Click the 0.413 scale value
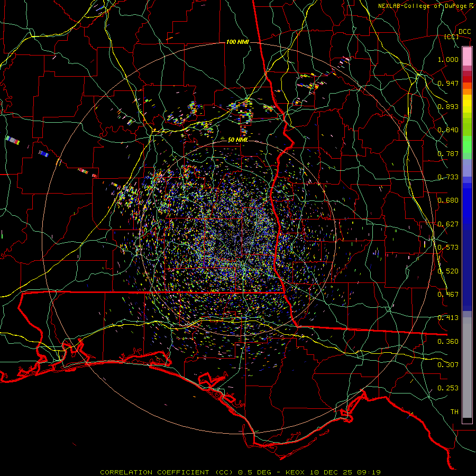 pos(448,318)
